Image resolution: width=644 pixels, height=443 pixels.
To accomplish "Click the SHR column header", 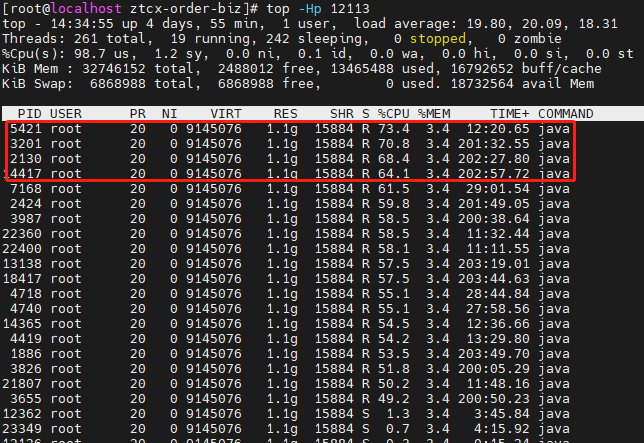I will point(342,114).
